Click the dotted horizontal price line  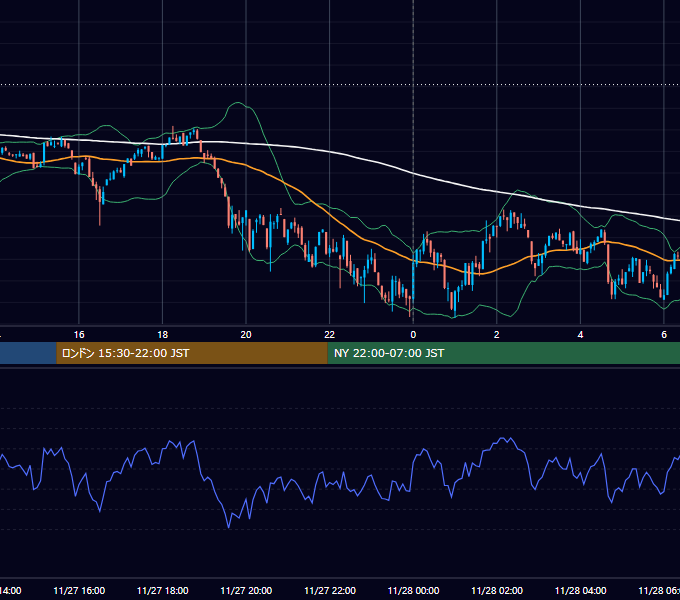click(340, 85)
